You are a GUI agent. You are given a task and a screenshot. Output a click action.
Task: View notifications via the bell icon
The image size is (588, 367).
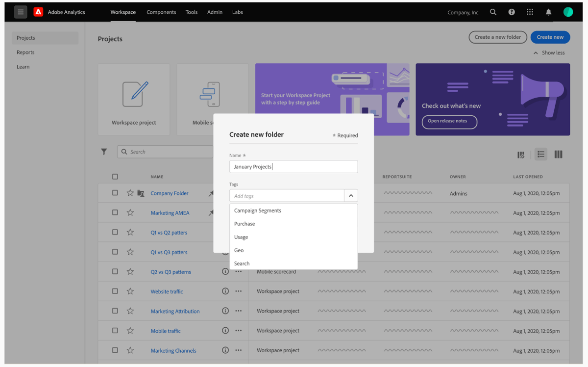pos(548,12)
